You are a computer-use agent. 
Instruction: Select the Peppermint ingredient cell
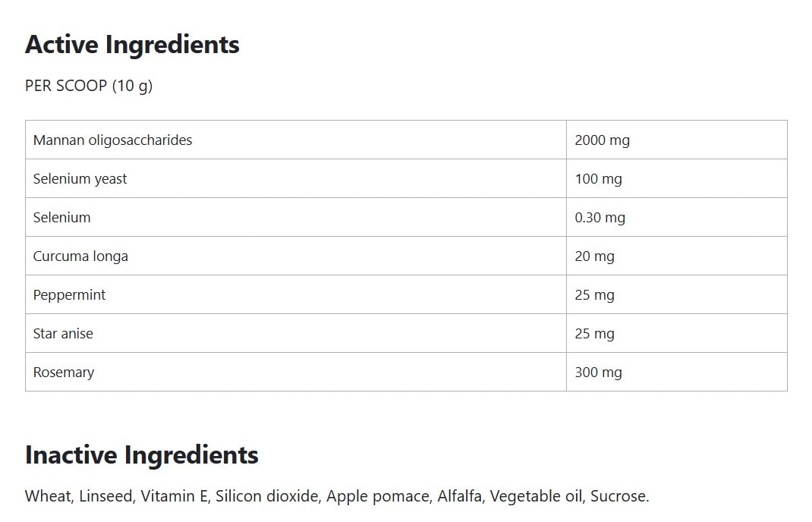coord(69,295)
